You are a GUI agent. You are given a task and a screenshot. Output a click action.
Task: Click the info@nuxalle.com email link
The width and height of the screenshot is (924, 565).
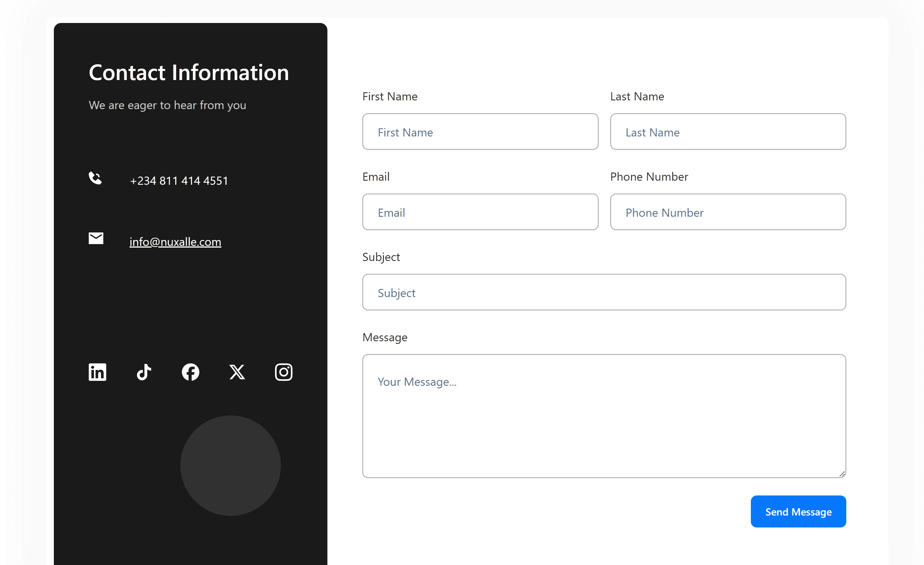[x=175, y=242]
